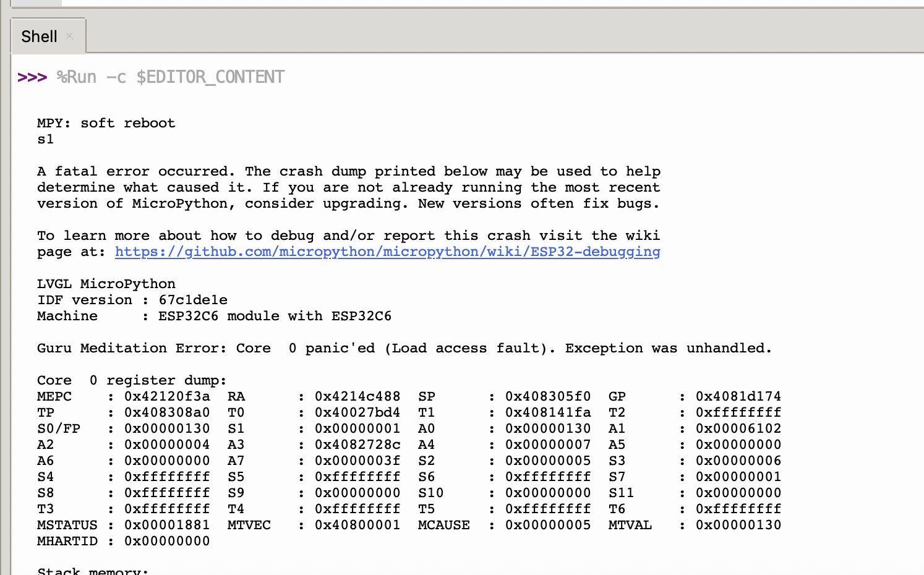Click the MSTATUS register label
Image resolution: width=924 pixels, height=575 pixels.
point(67,525)
